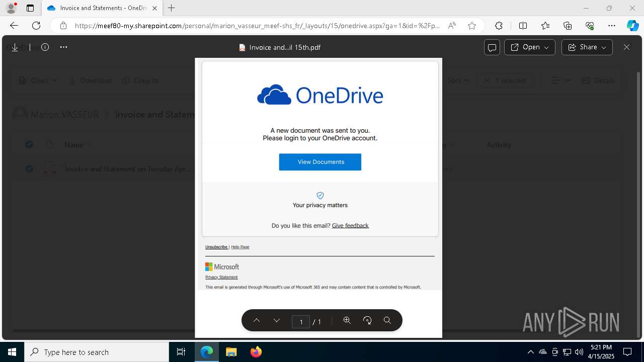Open Browser essentials
This screenshot has width=644, height=362.
click(590, 26)
